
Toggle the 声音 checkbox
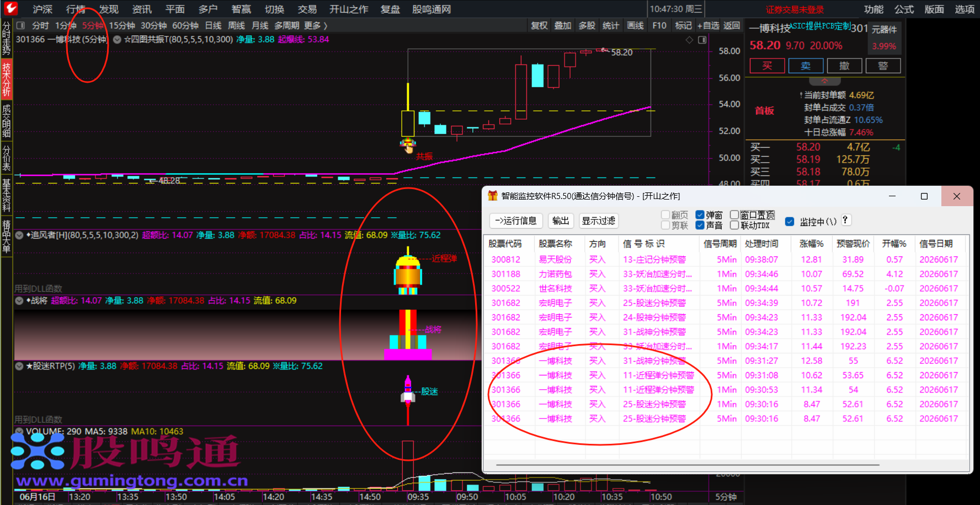click(x=700, y=225)
